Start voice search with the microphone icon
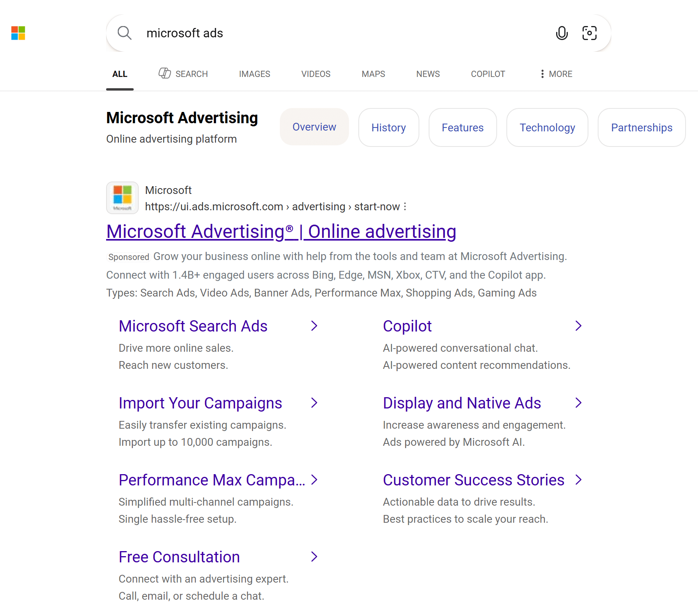 pyautogui.click(x=562, y=33)
